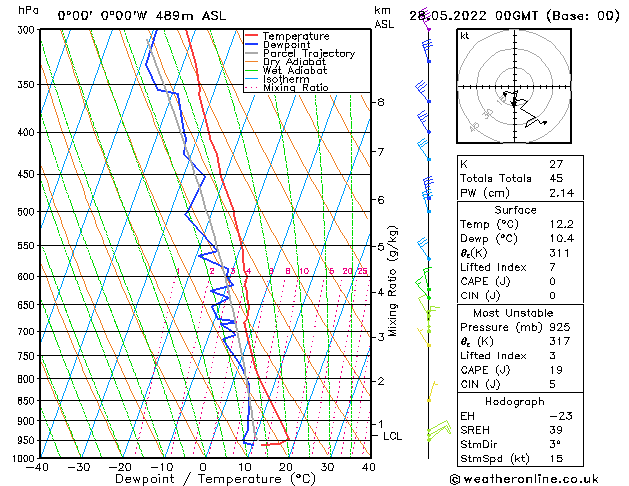Click the 'Totals Totals' row label
This screenshot has height=486, width=629.
point(495,178)
